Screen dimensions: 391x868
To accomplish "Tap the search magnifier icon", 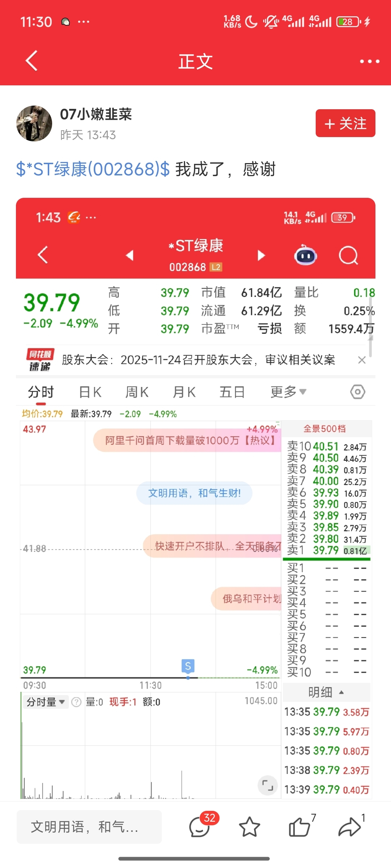I will [x=349, y=255].
